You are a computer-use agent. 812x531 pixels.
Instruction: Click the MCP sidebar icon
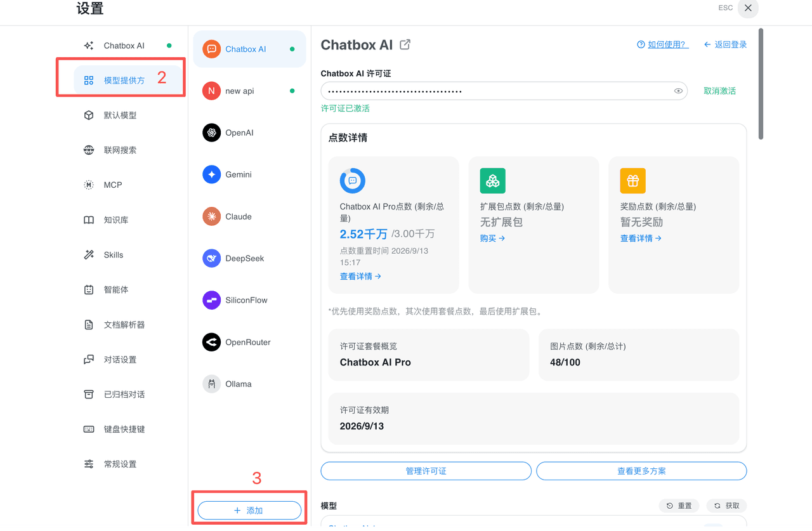pyautogui.click(x=89, y=185)
